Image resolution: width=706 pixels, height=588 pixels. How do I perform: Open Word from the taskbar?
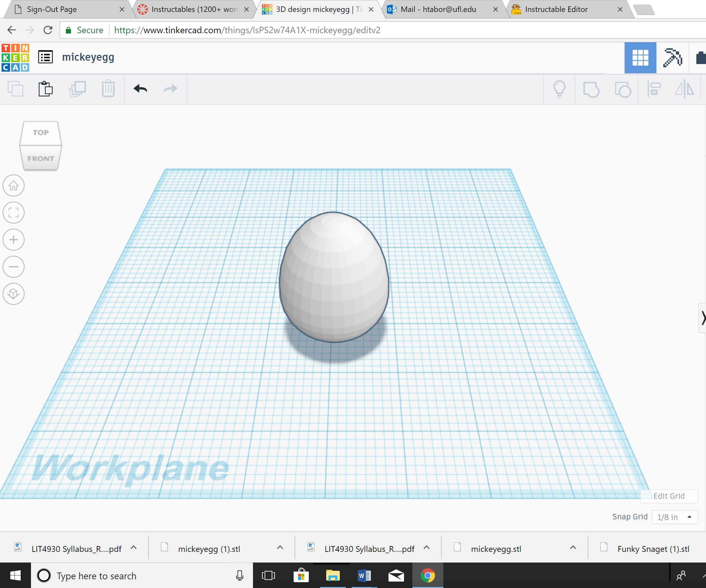[364, 575]
